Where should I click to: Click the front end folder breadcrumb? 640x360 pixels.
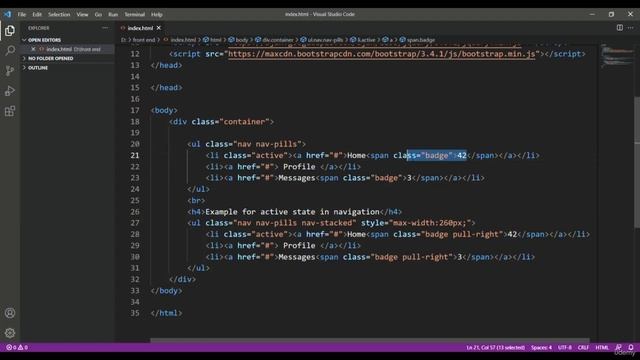144,40
